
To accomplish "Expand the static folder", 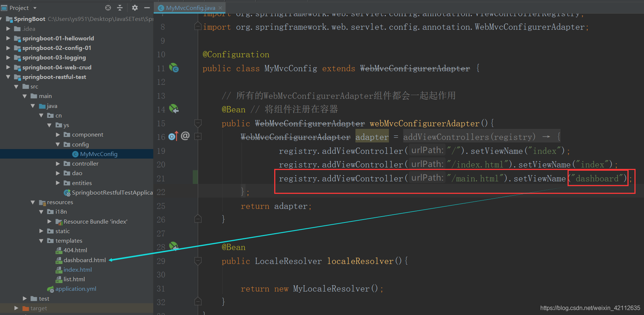I will click(x=41, y=231).
